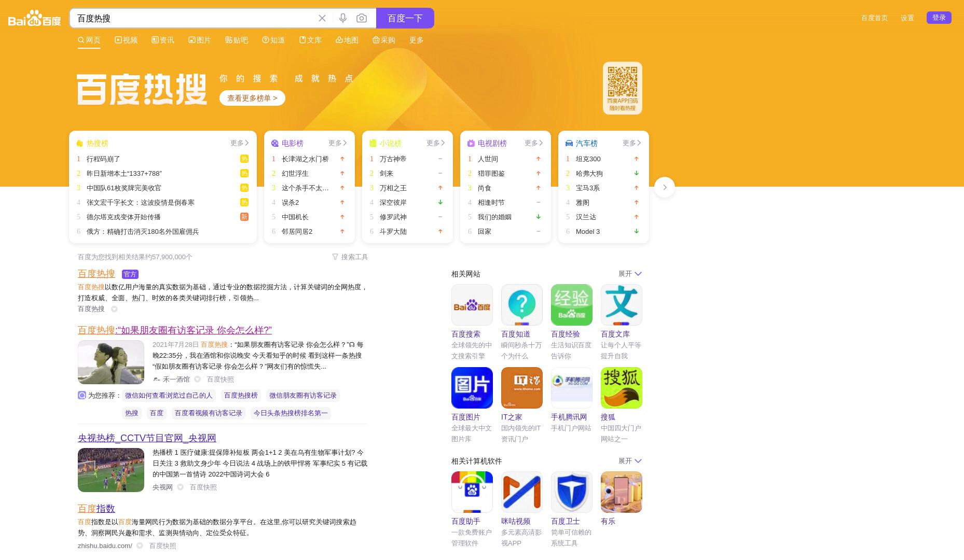Click the 电影榜 film icon
964x560 pixels.
[275, 143]
